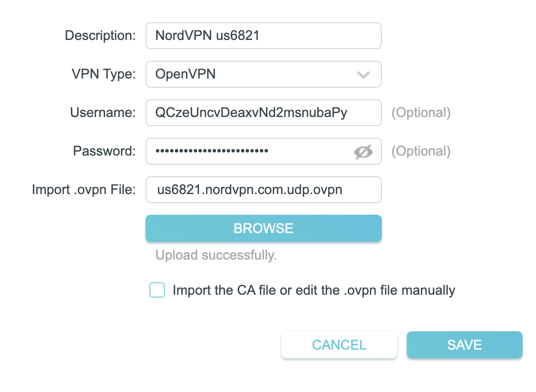
Task: Click the 'Username:' label
Action: click(103, 112)
